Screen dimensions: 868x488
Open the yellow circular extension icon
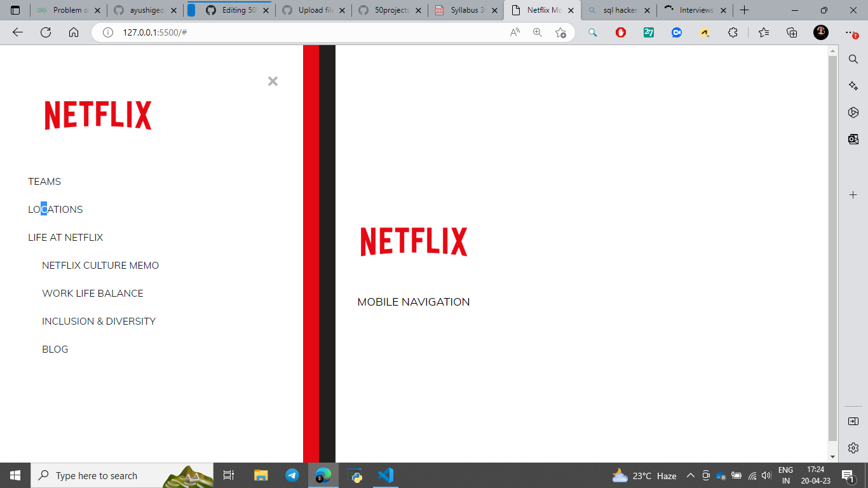tap(705, 32)
